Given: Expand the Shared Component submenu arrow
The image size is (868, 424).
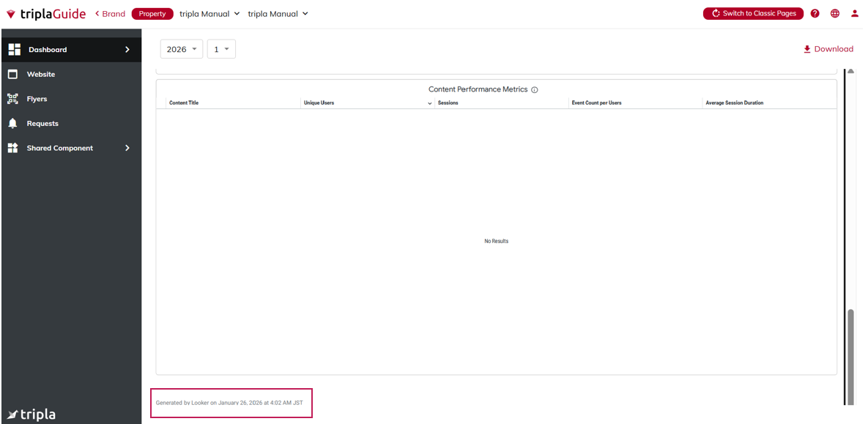Looking at the screenshot, I should coord(127,148).
